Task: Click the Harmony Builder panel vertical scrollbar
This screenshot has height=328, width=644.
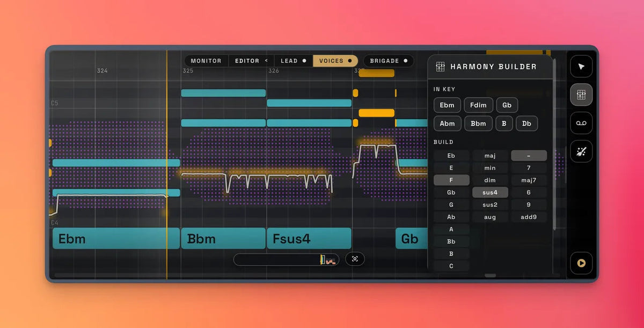Action: (554, 145)
